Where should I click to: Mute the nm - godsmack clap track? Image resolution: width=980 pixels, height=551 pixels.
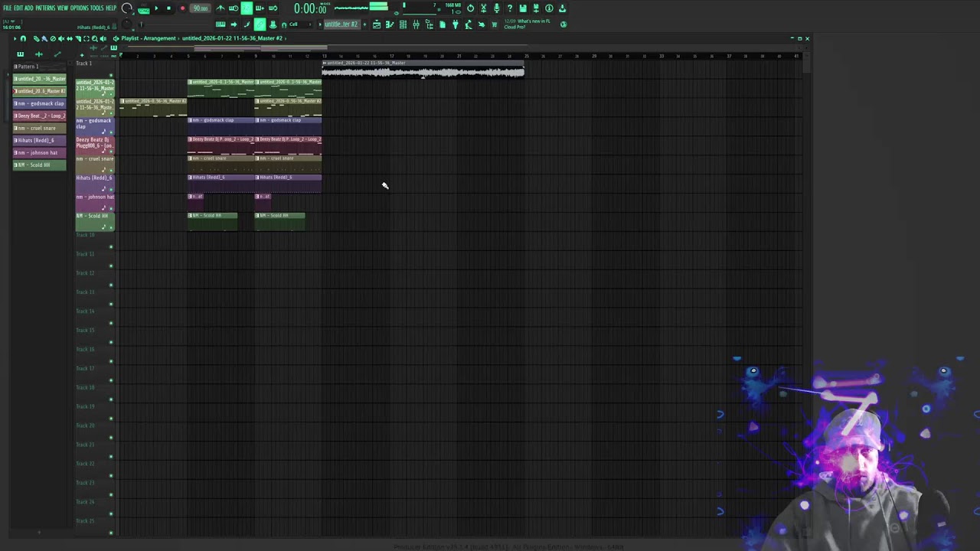point(111,132)
